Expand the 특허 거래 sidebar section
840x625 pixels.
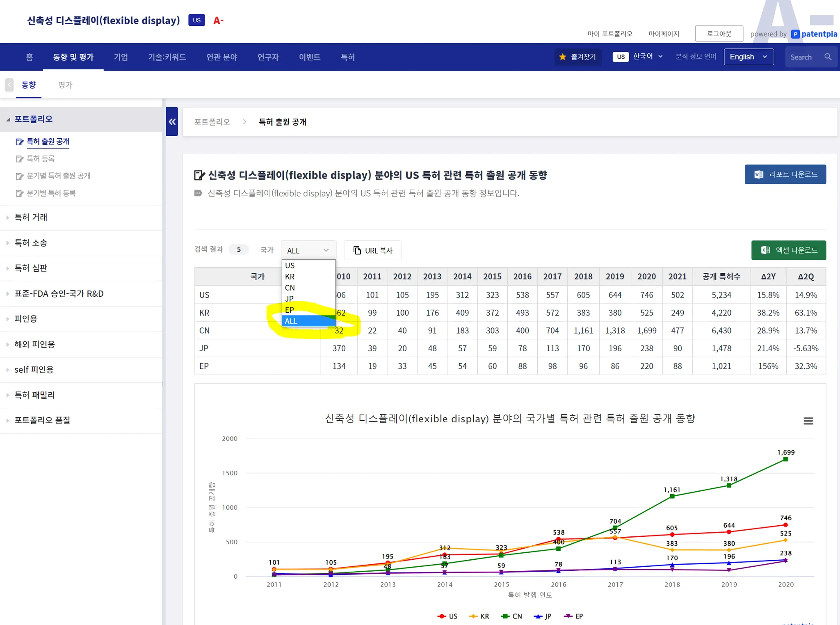[31, 217]
